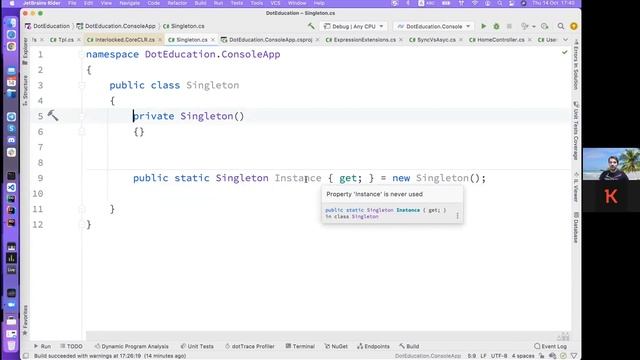Viewport: 640px width, 360px height.
Task: Open the Debug | Any CPU configuration dropdown
Action: point(353,26)
